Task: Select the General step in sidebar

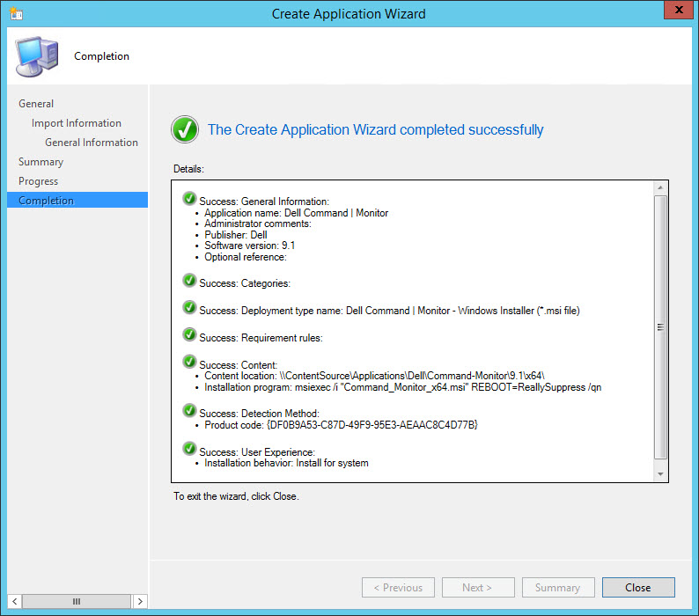Action: pyautogui.click(x=36, y=104)
